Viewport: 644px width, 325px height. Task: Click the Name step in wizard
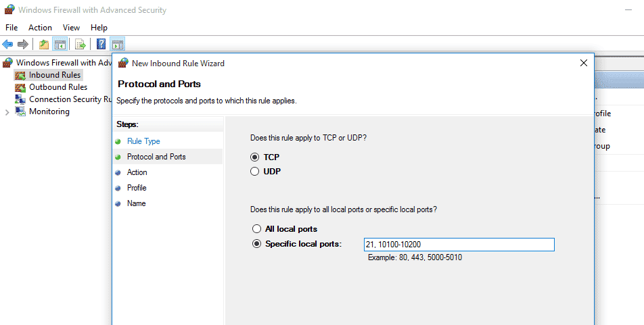136,203
